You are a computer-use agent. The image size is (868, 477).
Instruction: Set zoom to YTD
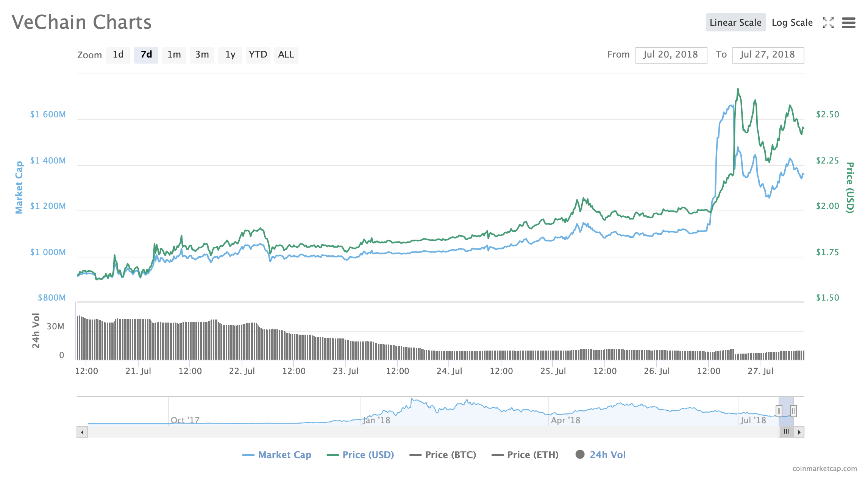258,55
